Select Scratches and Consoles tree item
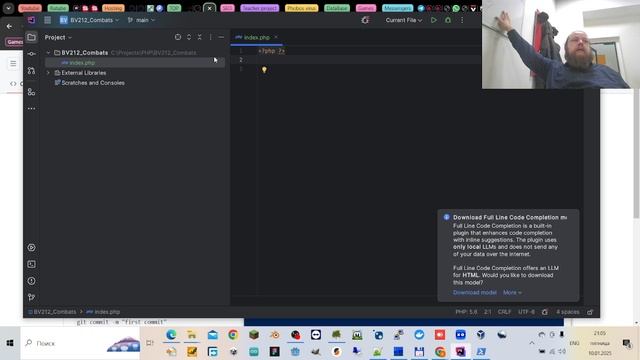The height and width of the screenshot is (360, 640). click(x=89, y=83)
